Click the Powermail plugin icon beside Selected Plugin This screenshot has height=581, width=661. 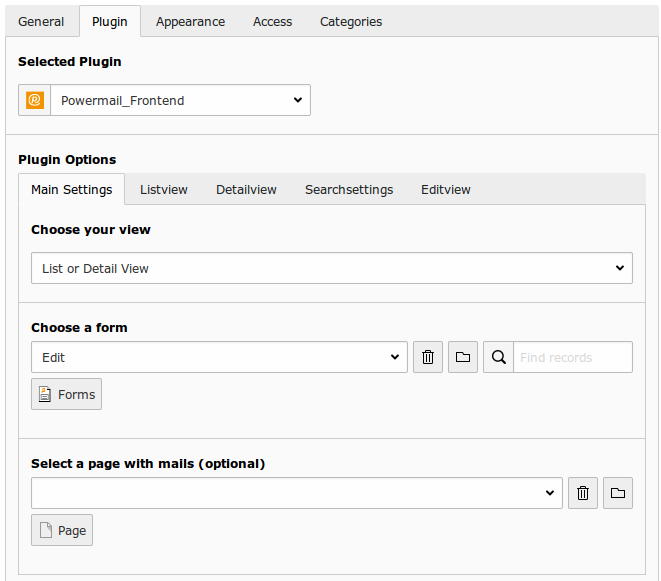point(35,100)
